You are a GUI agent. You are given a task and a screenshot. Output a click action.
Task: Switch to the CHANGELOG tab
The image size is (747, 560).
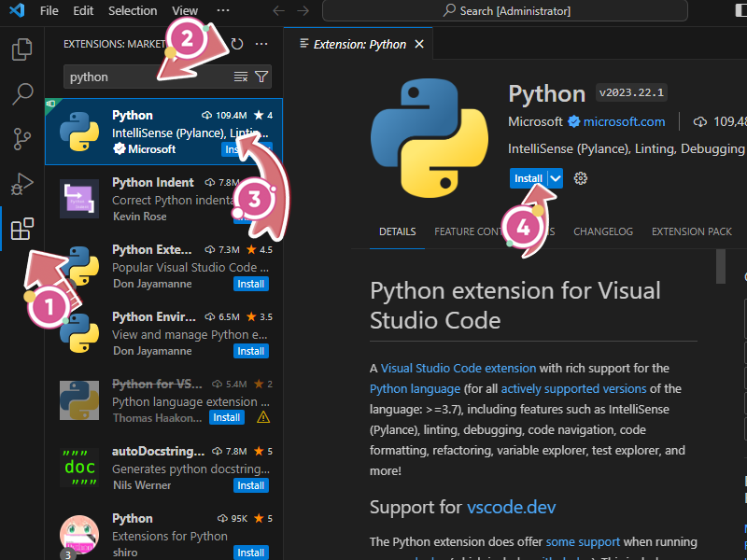tap(603, 231)
